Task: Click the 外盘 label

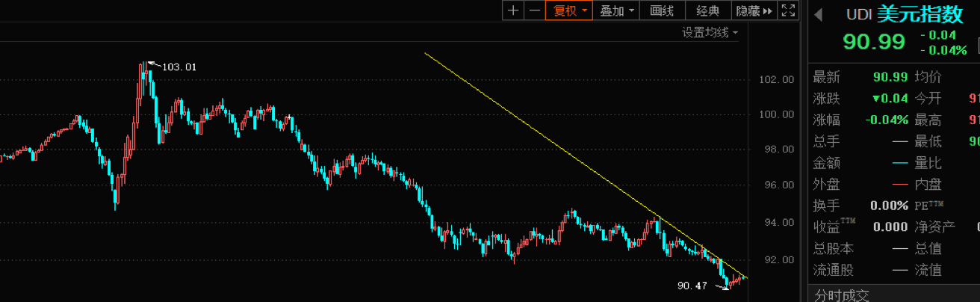Action: (827, 184)
